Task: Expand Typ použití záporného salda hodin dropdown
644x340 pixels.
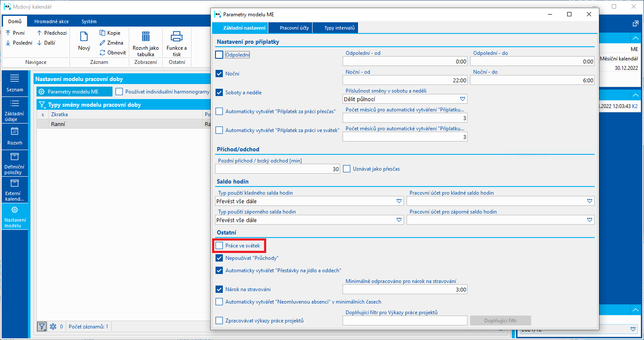Action: (399, 220)
